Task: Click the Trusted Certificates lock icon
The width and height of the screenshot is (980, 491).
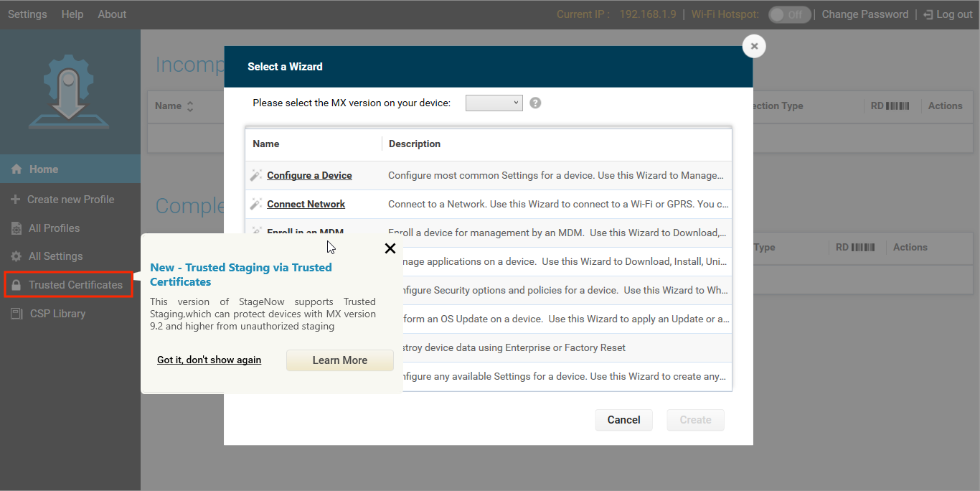Action: coord(16,285)
